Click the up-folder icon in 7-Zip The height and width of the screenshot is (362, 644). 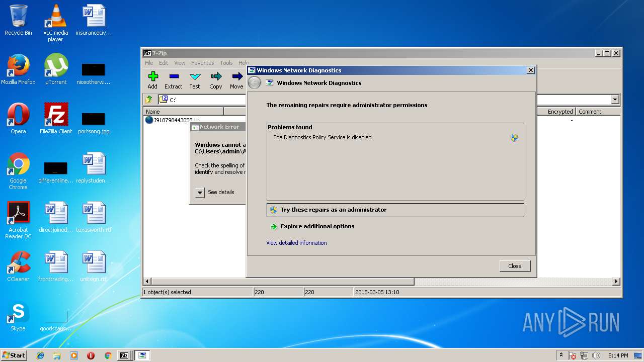pos(149,100)
